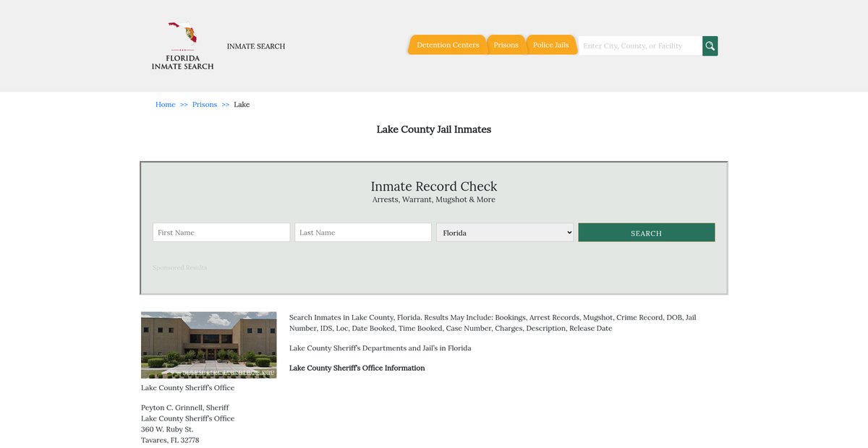Go to Prisons breadcrumb link
868x448 pixels.
point(205,105)
